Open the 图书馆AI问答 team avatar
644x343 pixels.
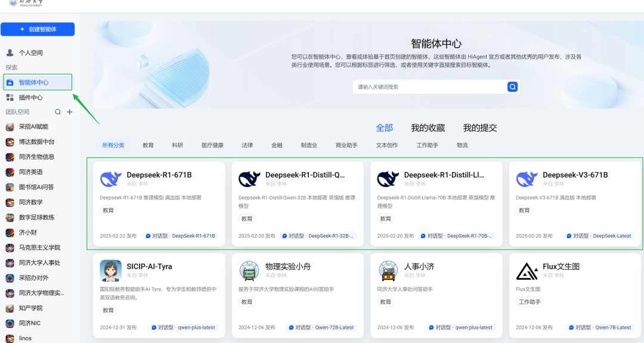[10, 188]
